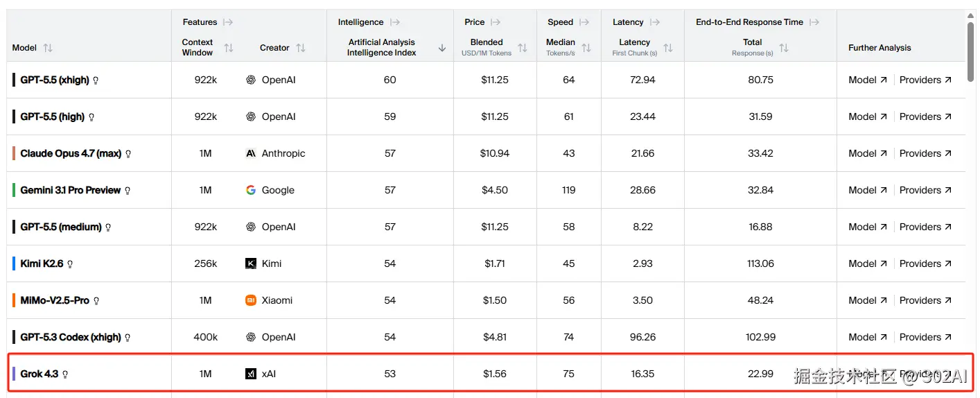980x398 pixels.
Task: Expand the End-to-End Response Time group
Action: point(814,22)
